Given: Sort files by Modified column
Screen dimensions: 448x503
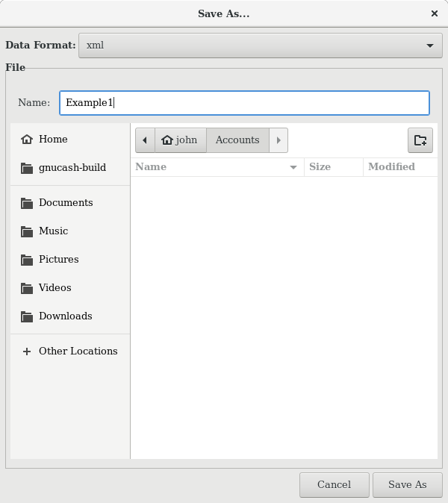Looking at the screenshot, I should (x=399, y=167).
